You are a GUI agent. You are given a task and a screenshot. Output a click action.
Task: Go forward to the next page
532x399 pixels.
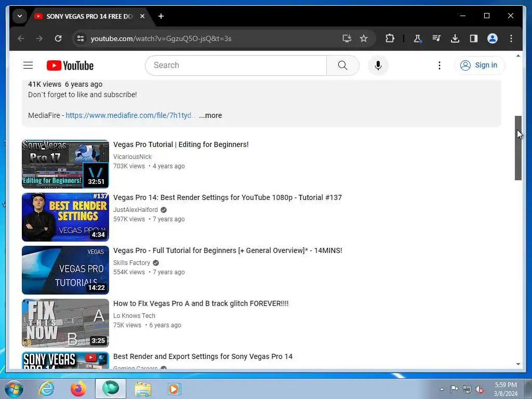(x=39, y=38)
